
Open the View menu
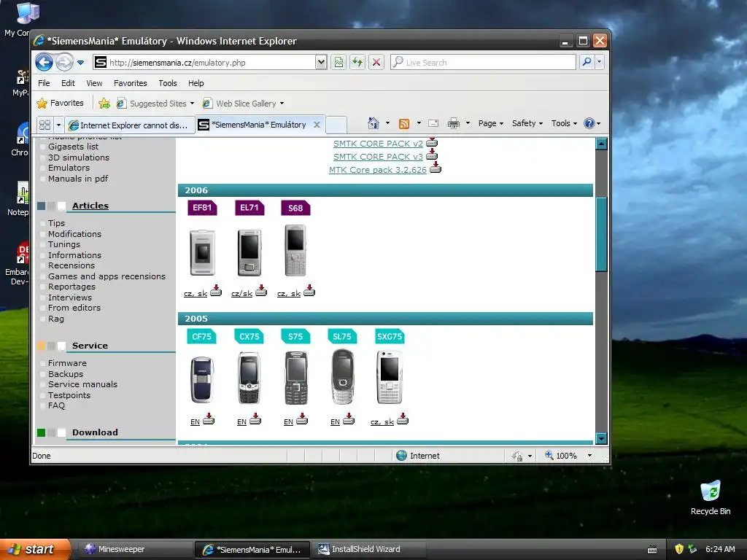94,83
